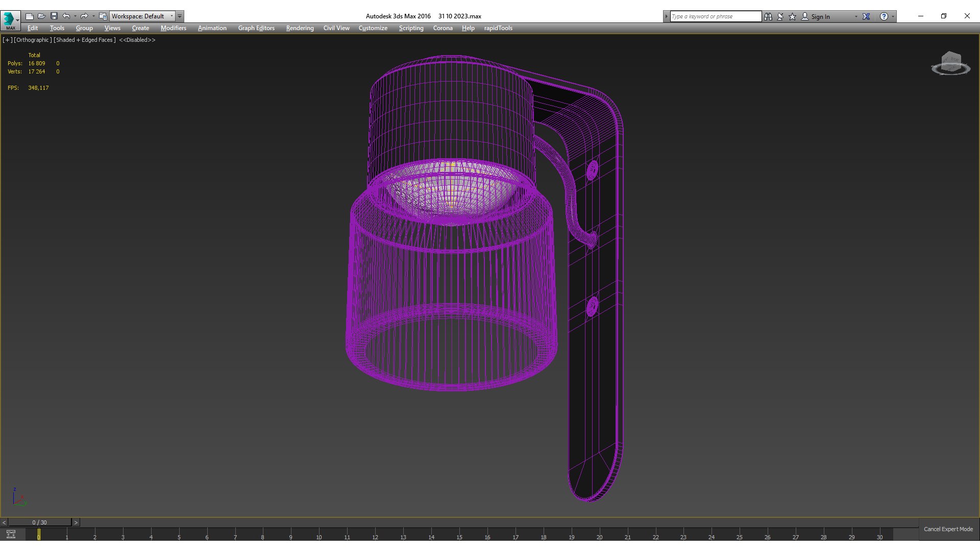Expand the Undo history dropdown arrow

pos(75,16)
